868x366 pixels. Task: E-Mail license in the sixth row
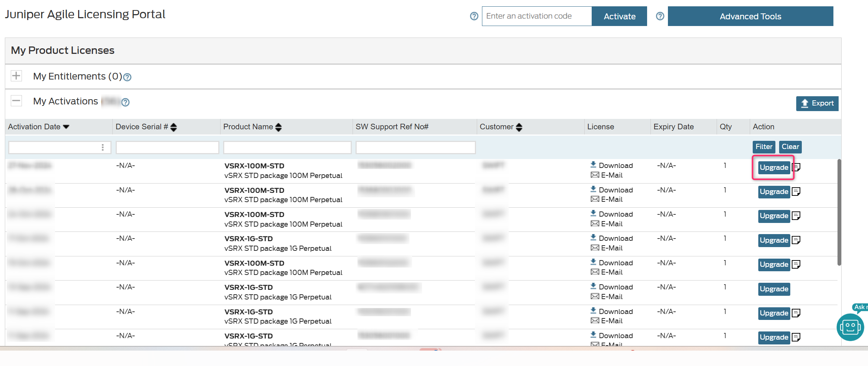click(x=607, y=297)
